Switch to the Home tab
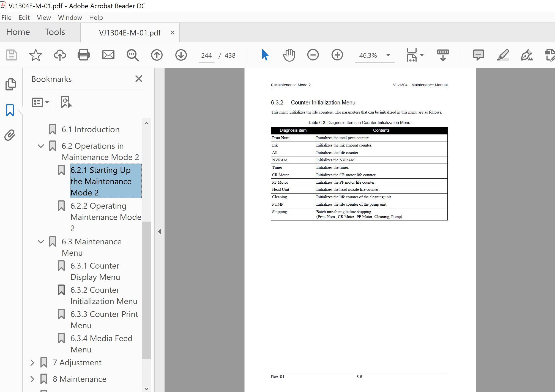This screenshot has width=555, height=392. point(18,32)
